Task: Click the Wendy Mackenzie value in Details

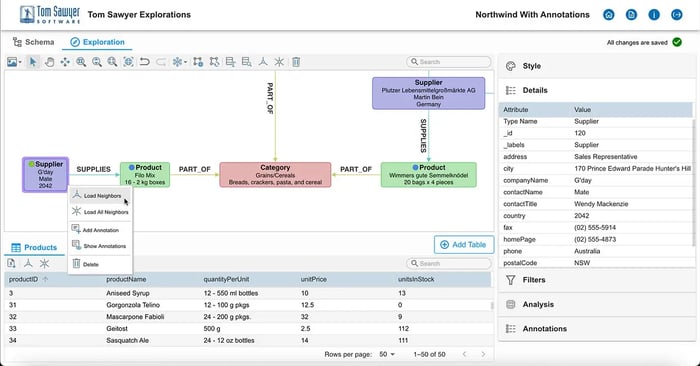Action: pos(601,204)
